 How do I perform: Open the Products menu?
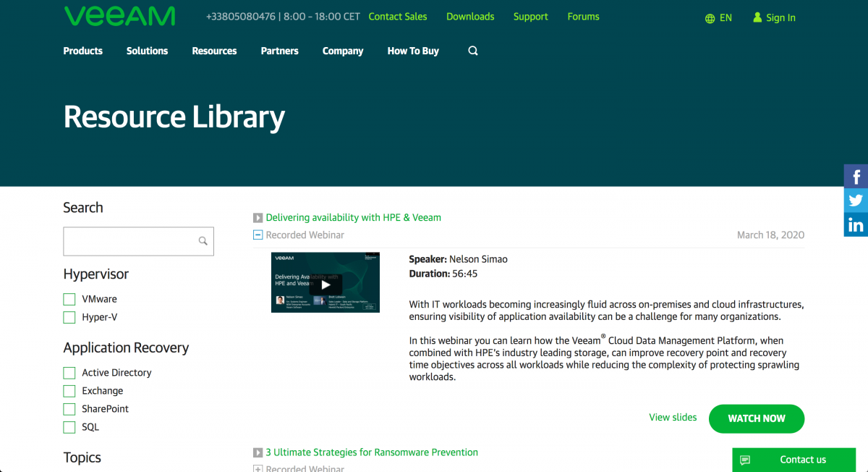point(83,51)
